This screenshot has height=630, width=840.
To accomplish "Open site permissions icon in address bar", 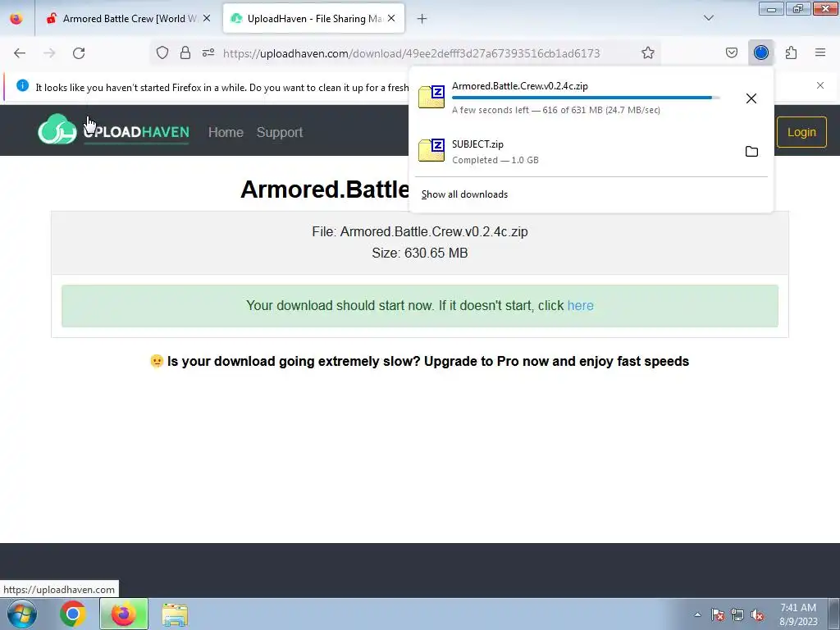I will pyautogui.click(x=208, y=52).
